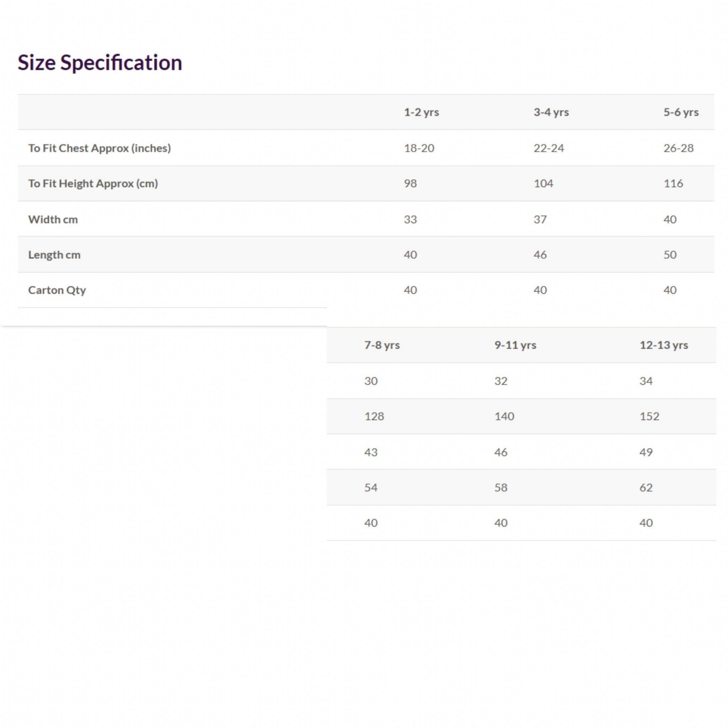This screenshot has width=728, height=728.
Task: Click "40" in the 9-11 yrs column
Action: tap(501, 523)
